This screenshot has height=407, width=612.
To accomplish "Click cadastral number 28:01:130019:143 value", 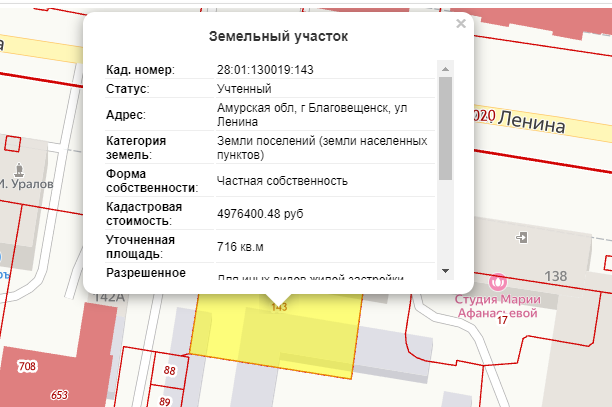I will [x=265, y=70].
